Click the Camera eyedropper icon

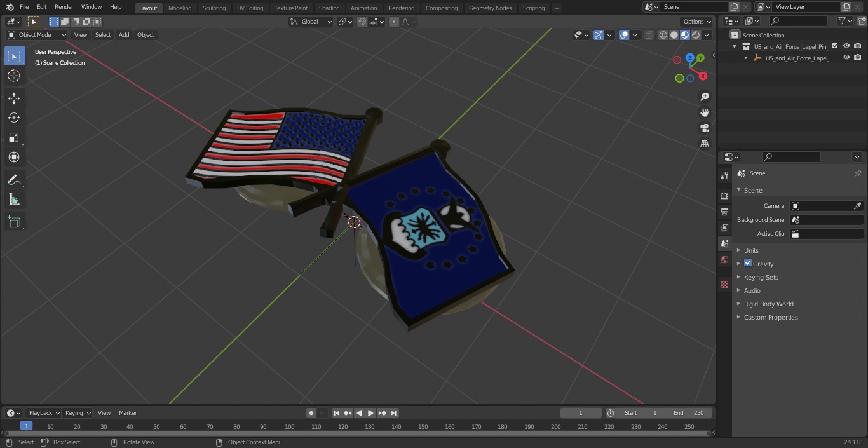click(x=857, y=206)
